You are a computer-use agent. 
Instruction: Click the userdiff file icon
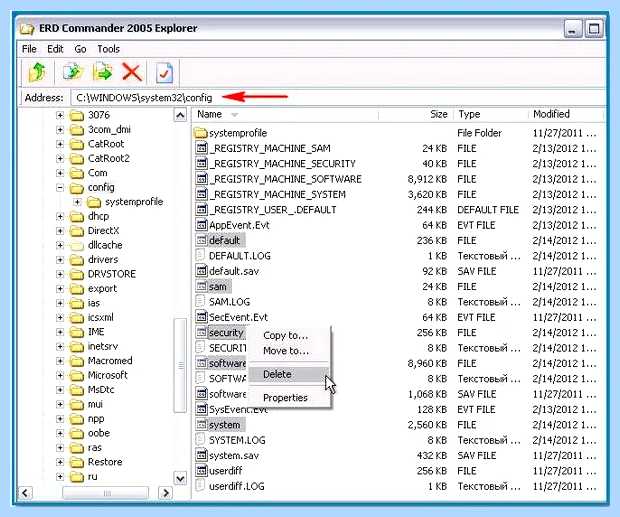pos(202,471)
